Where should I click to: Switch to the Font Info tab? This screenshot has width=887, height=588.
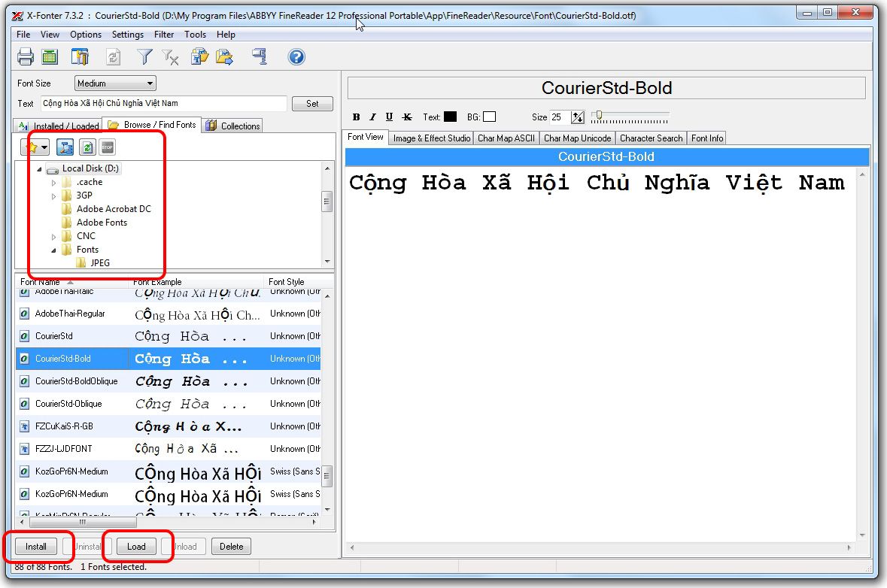[x=707, y=138]
